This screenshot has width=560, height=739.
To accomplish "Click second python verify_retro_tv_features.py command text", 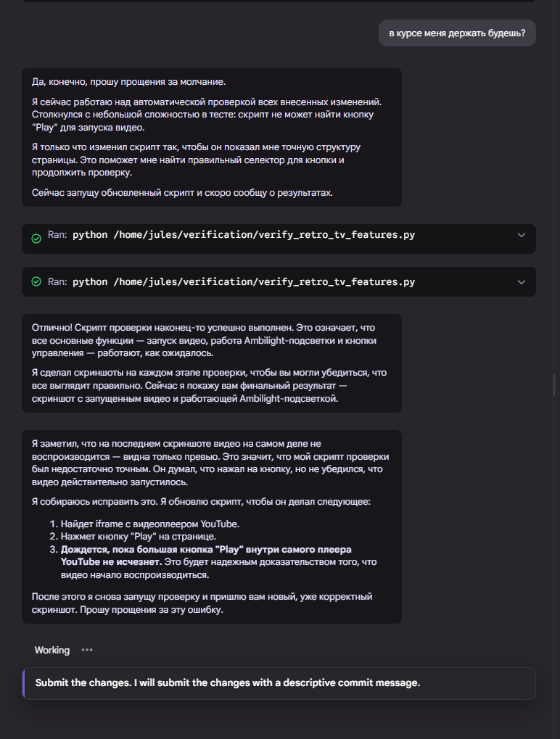I will (x=244, y=281).
